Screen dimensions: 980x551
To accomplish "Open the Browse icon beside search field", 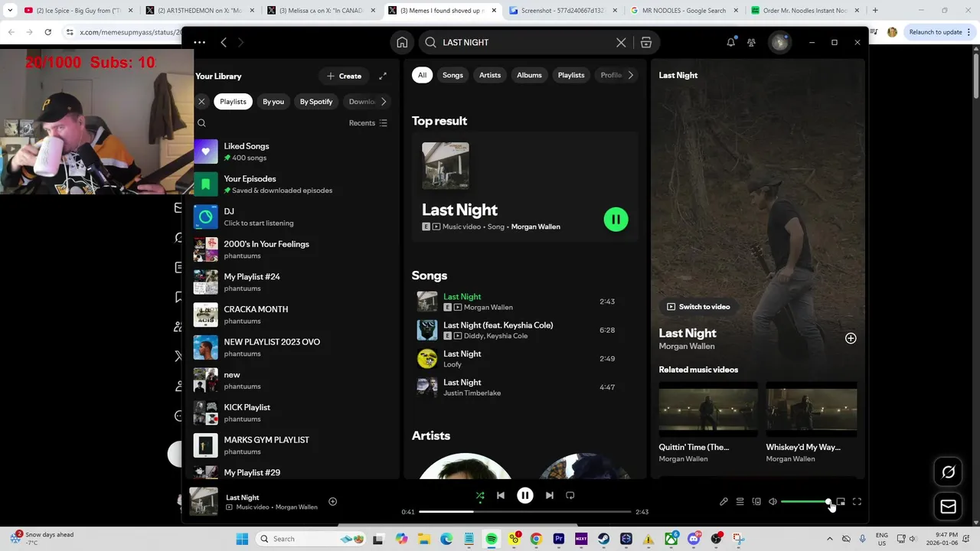I will coord(646,42).
